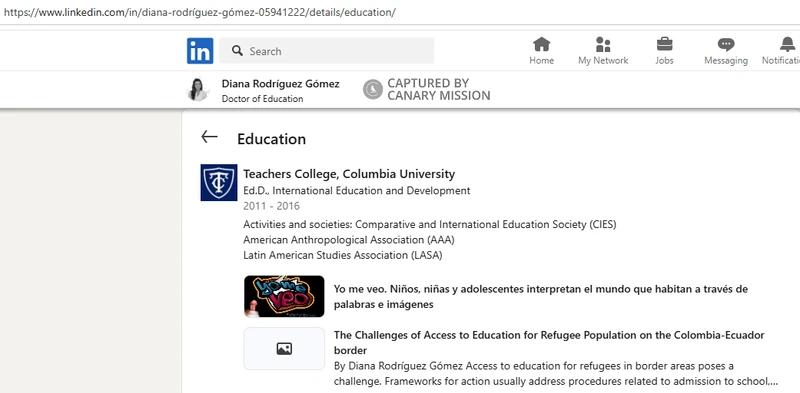Click the '2011 - 2016' date range

(271, 206)
